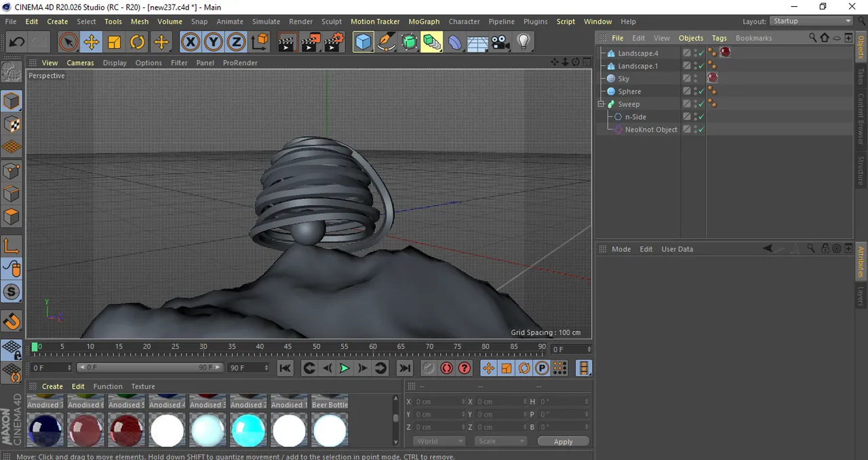Enable the Snap S icon
The height and width of the screenshot is (460, 868).
pyautogui.click(x=12, y=292)
